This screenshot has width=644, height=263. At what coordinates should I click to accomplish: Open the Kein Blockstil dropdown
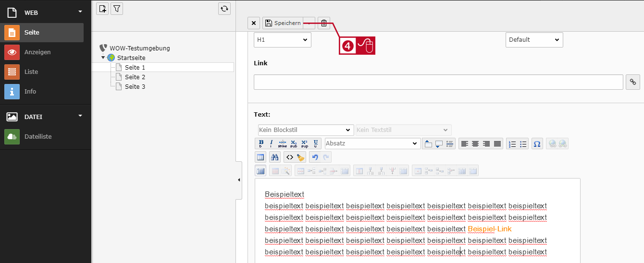306,130
